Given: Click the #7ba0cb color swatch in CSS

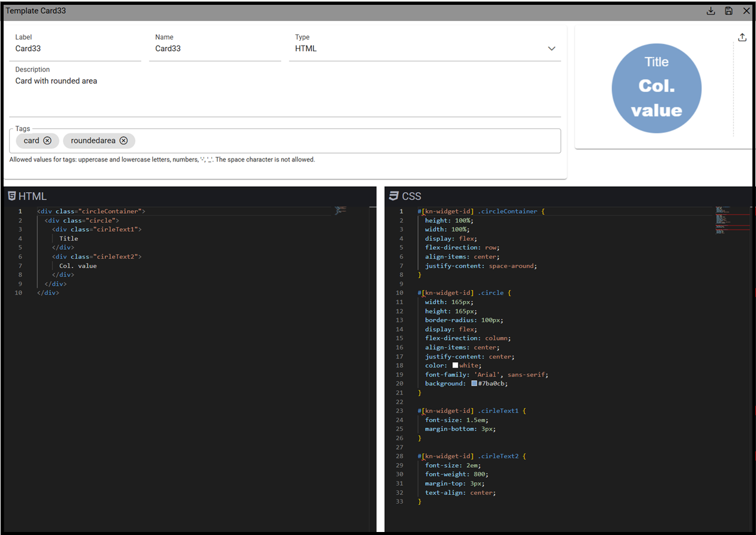Looking at the screenshot, I should [x=474, y=383].
